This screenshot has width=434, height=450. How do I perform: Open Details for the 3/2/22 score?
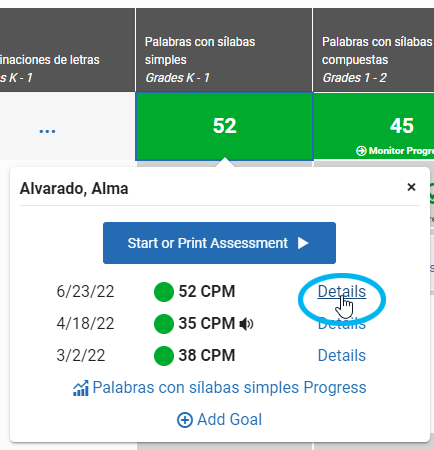(342, 355)
